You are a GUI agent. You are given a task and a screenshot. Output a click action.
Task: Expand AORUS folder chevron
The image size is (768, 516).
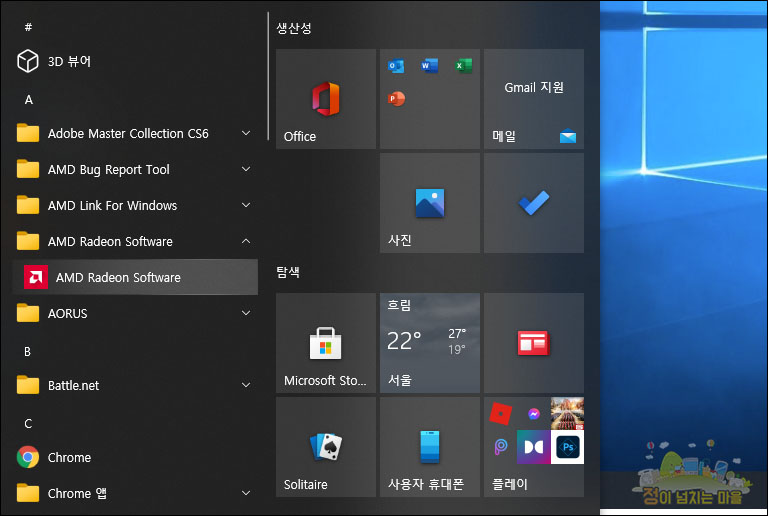click(246, 313)
